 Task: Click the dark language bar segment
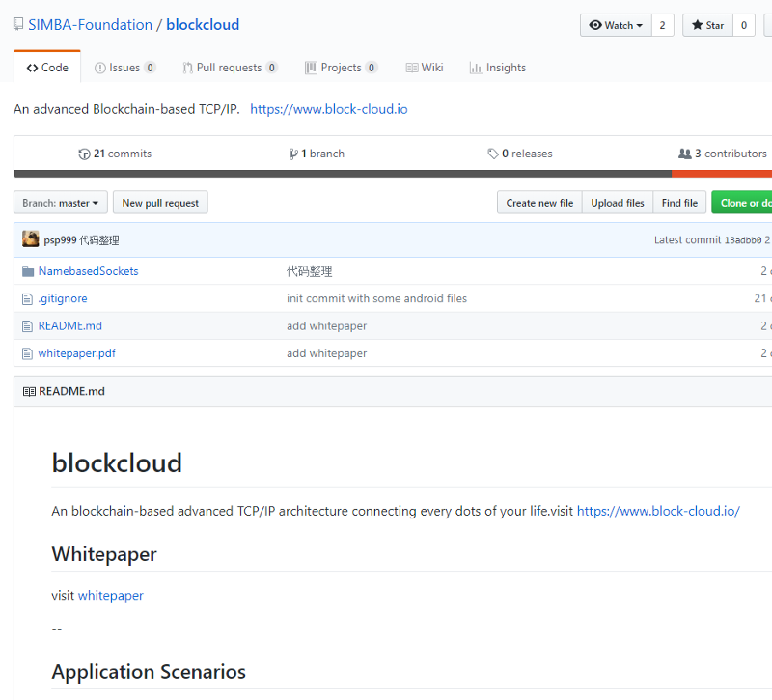[343, 174]
